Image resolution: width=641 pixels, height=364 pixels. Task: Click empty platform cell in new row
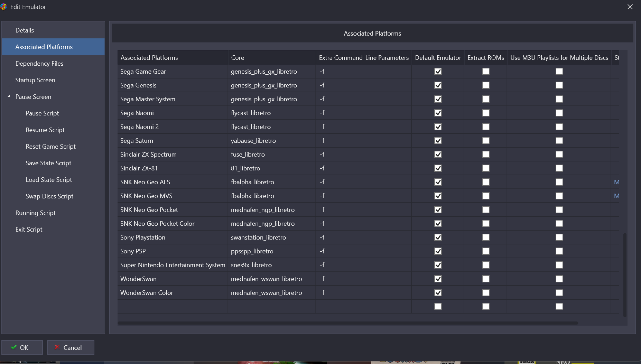coord(173,306)
